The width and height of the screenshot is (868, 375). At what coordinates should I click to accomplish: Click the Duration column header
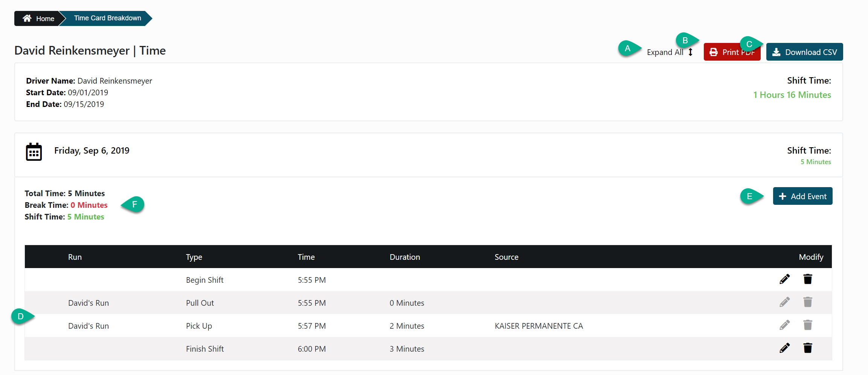(404, 257)
